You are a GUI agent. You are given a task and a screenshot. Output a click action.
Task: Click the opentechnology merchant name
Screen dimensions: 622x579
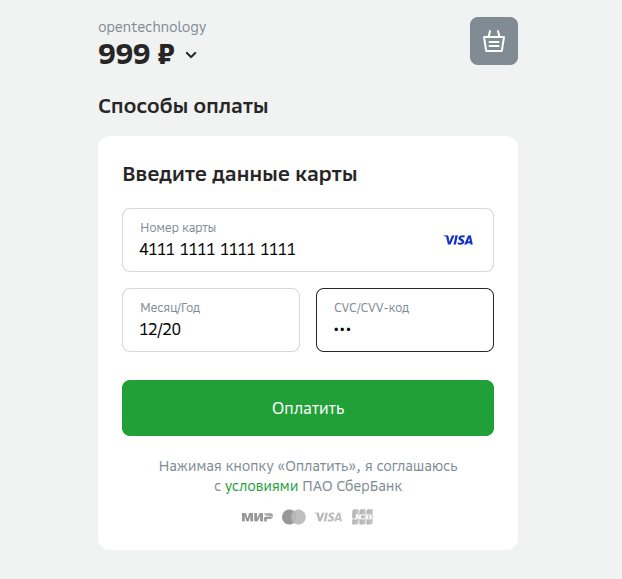click(x=152, y=27)
